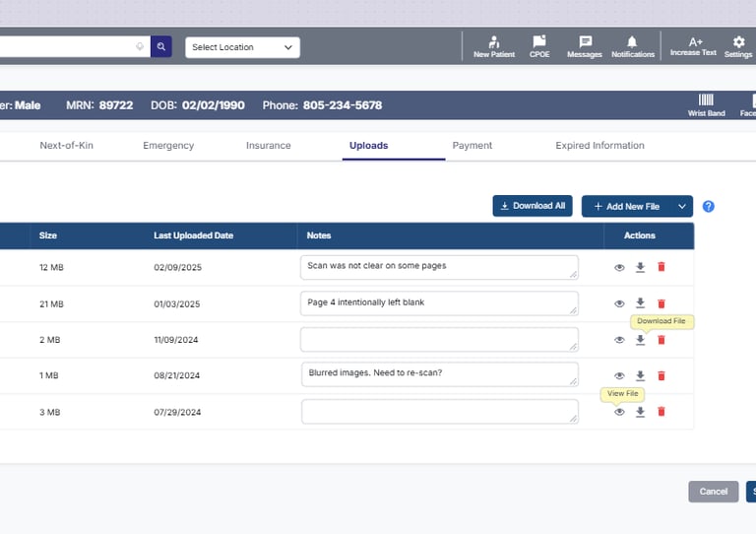The image size is (756, 534).
Task: Download the 3 MB file
Action: [x=640, y=412]
